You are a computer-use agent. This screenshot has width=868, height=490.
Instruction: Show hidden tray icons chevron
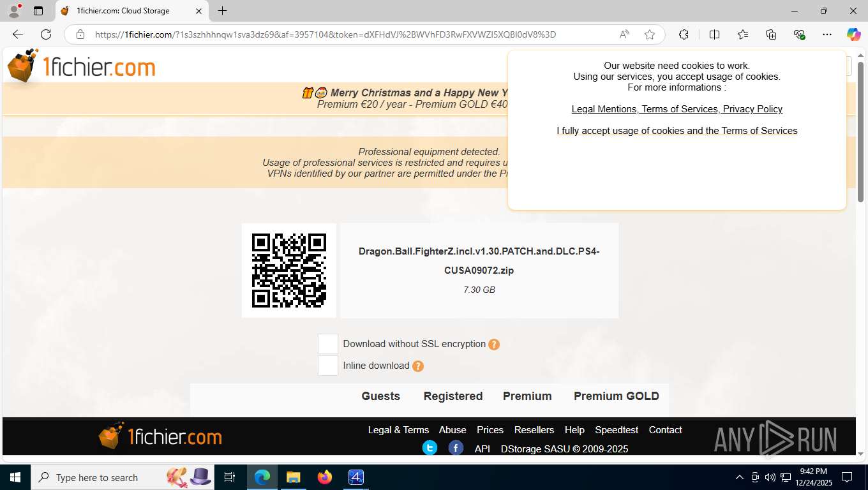coord(740,477)
